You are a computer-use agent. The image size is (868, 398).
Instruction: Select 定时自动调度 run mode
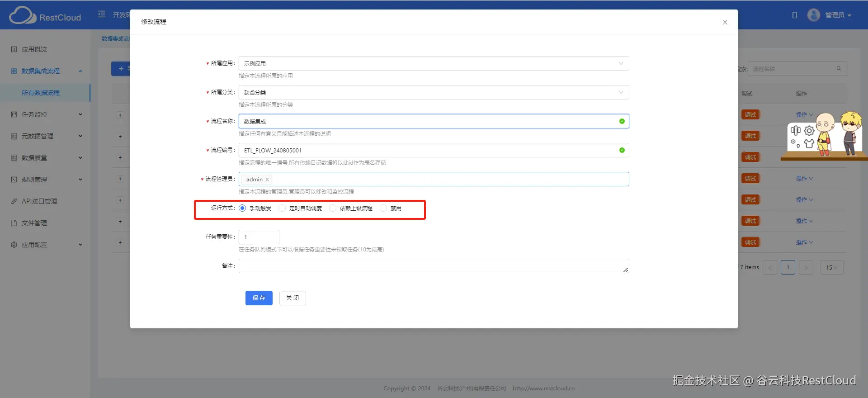[x=282, y=208]
